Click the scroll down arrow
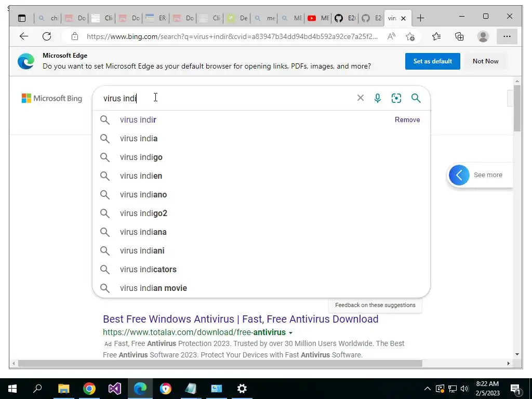Screen dimensions: 532x399 [517, 354]
